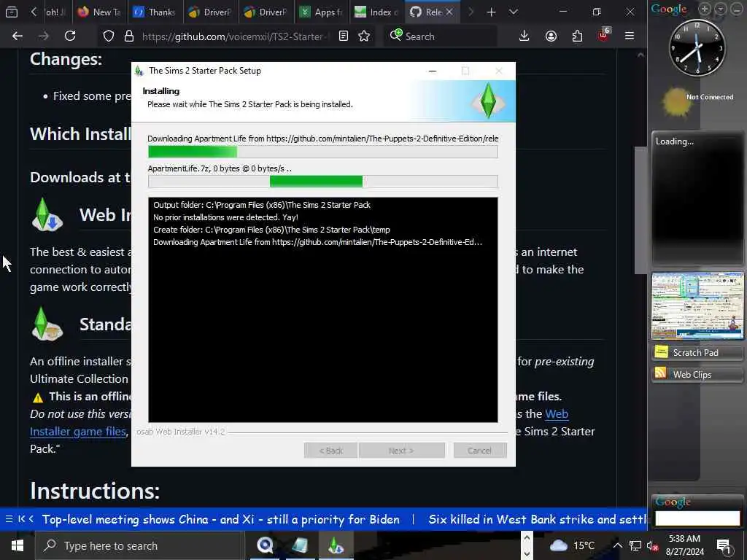The image size is (747, 560).
Task: Open 15°C weather widget in taskbar
Action: (x=573, y=545)
